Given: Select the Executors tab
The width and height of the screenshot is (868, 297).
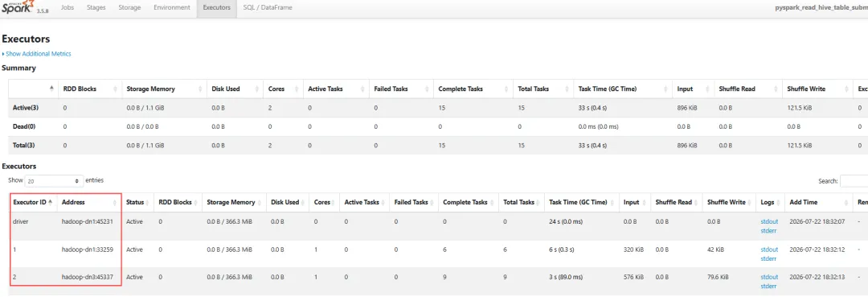Looking at the screenshot, I should [x=216, y=8].
